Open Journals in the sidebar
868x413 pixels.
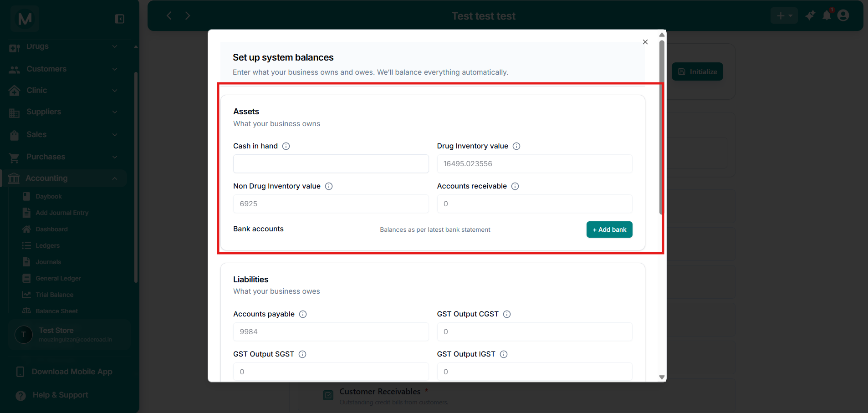pos(48,262)
